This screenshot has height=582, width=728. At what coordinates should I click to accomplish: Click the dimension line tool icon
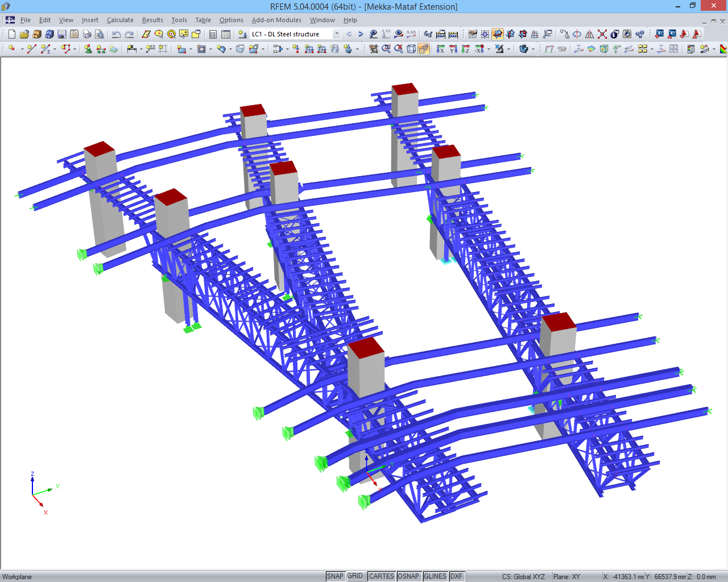point(131,49)
